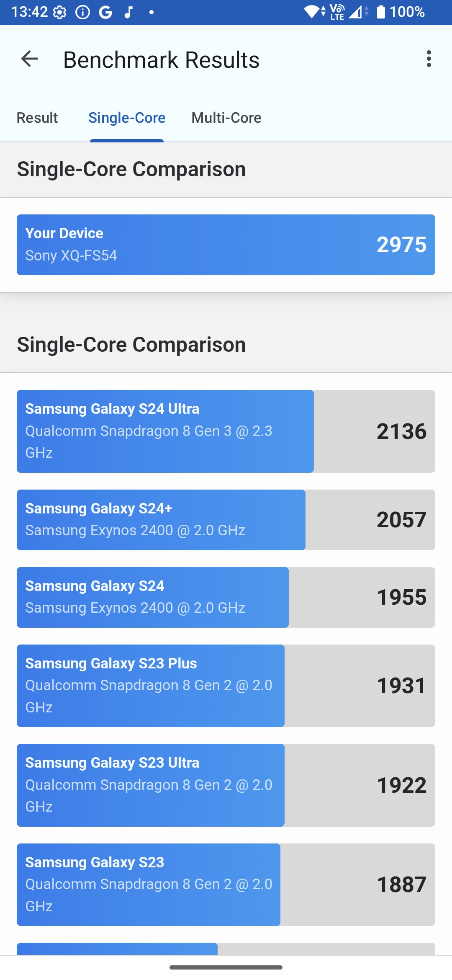Tap the info circle status icon

tap(82, 12)
